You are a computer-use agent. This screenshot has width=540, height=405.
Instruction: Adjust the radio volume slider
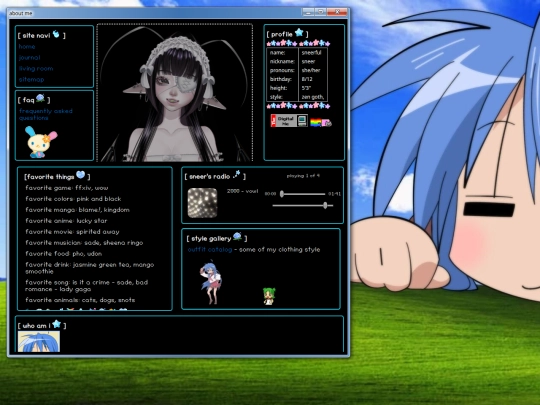(303, 206)
